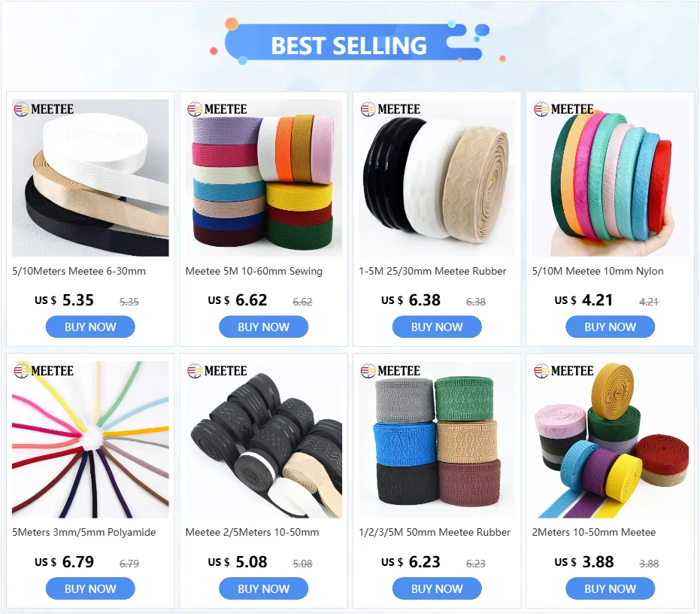Click Buy Now for the US $3.88 product
Screen dimensions: 700x614
[610, 588]
